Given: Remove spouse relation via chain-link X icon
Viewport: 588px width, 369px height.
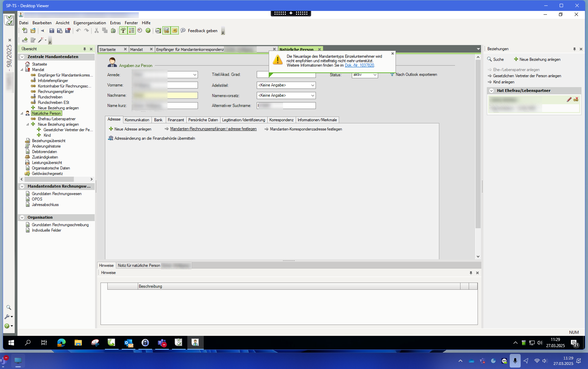Looking at the screenshot, I should [576, 99].
